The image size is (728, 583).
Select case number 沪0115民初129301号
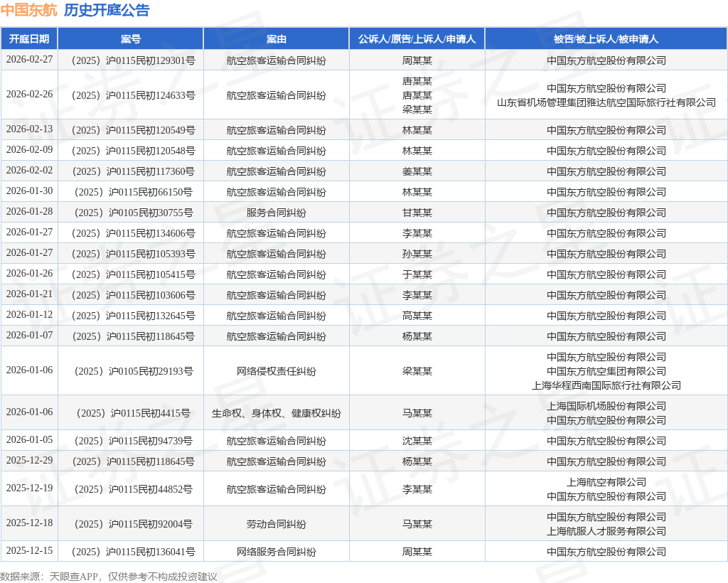(x=133, y=60)
